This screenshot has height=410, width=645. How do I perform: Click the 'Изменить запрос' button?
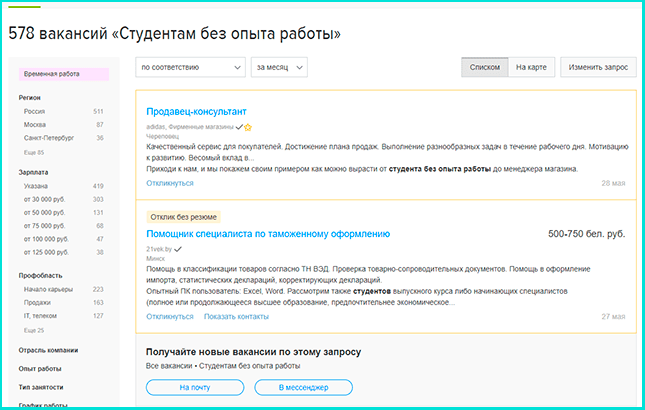click(x=598, y=67)
